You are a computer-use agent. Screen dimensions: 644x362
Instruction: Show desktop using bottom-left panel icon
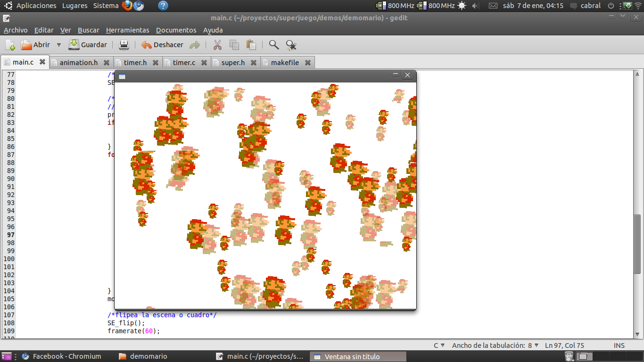(x=6, y=356)
